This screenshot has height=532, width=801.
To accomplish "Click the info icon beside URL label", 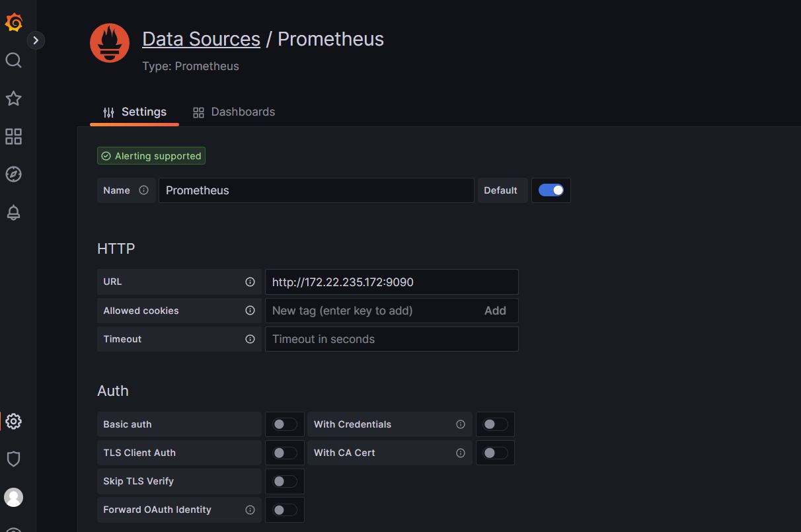I will (250, 282).
